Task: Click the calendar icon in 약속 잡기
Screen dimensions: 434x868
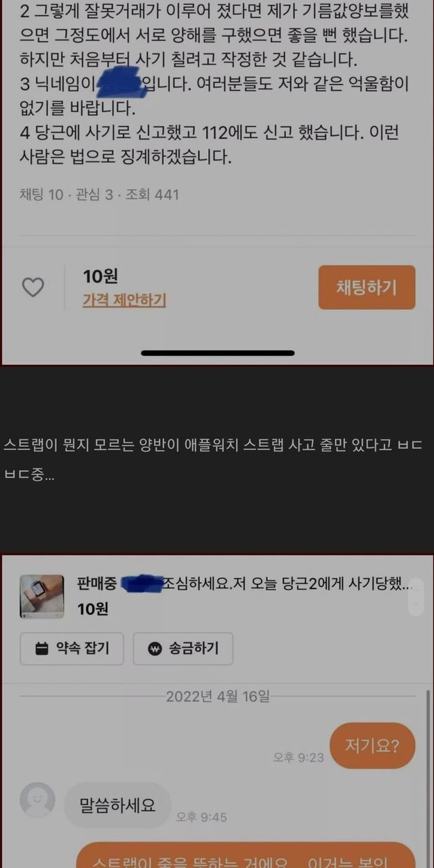Action: point(42,649)
